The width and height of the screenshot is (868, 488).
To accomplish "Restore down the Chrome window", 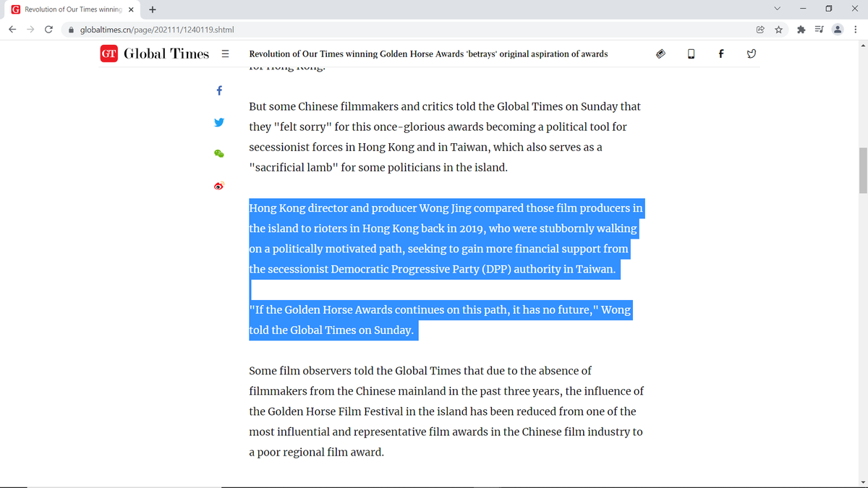I will 829,9.
